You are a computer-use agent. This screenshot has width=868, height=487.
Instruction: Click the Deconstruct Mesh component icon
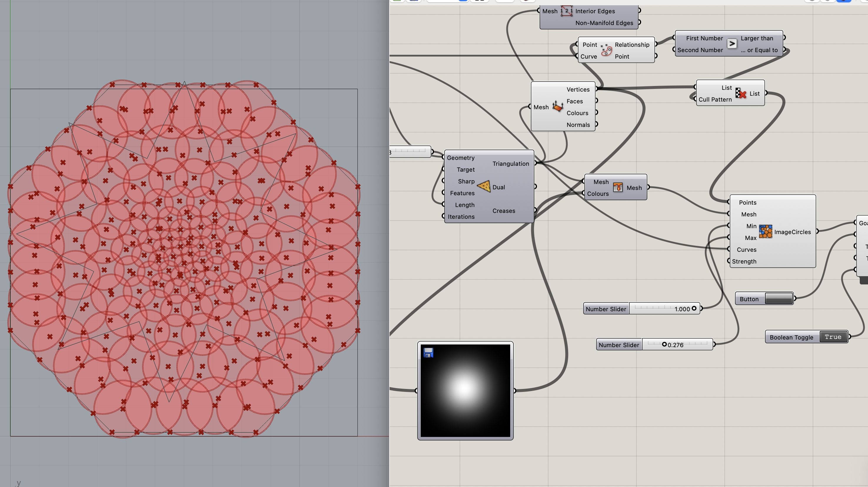tap(558, 107)
